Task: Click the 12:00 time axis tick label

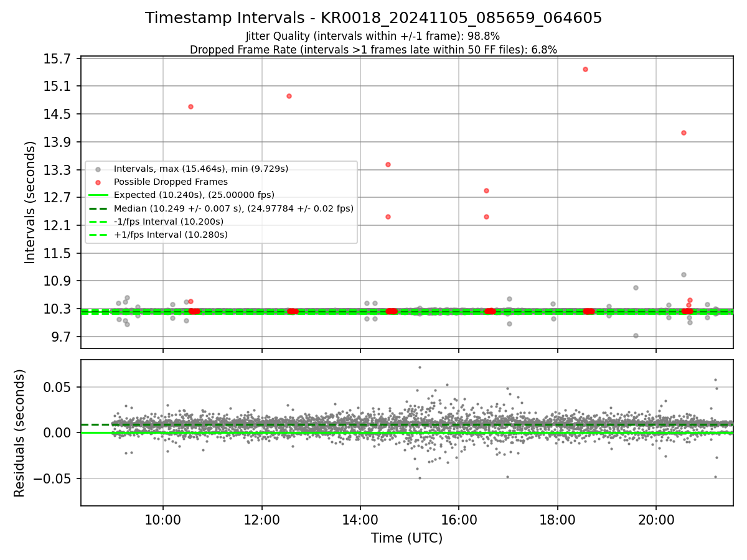Action: pyautogui.click(x=261, y=520)
